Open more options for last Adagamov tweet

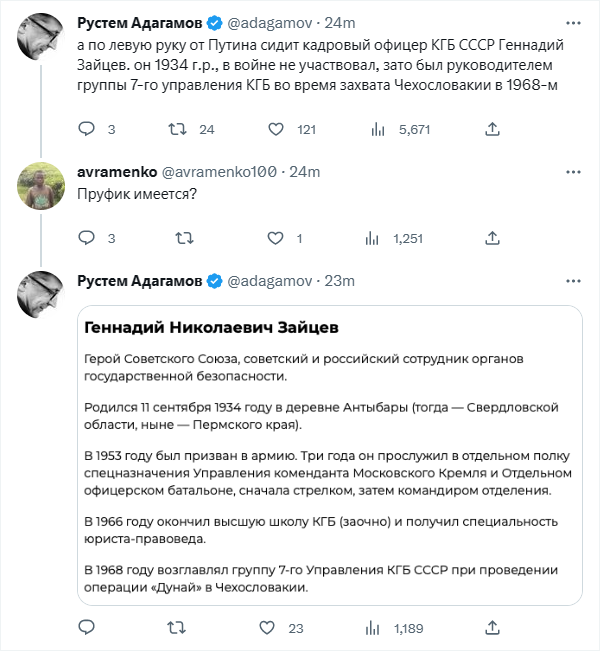(569, 281)
